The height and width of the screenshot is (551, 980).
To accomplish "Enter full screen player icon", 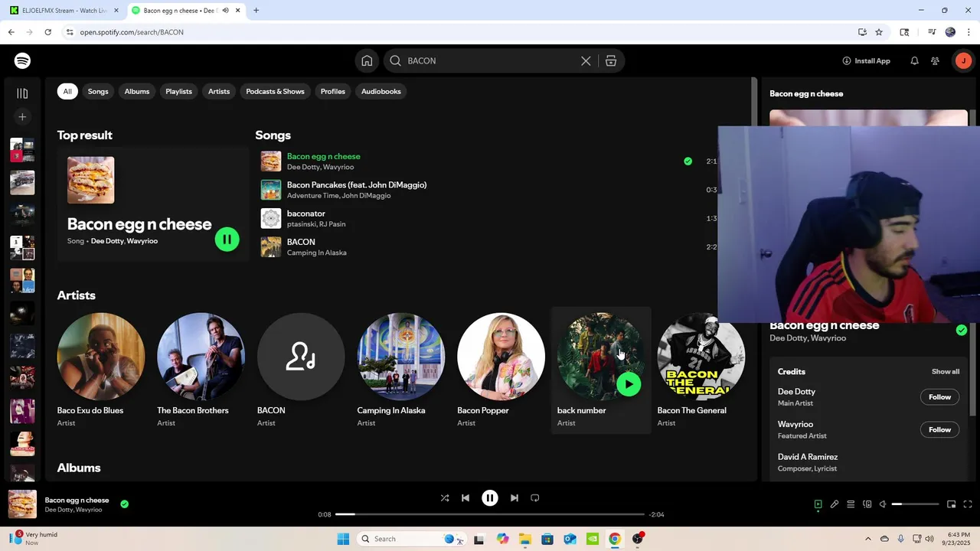I will [968, 504].
